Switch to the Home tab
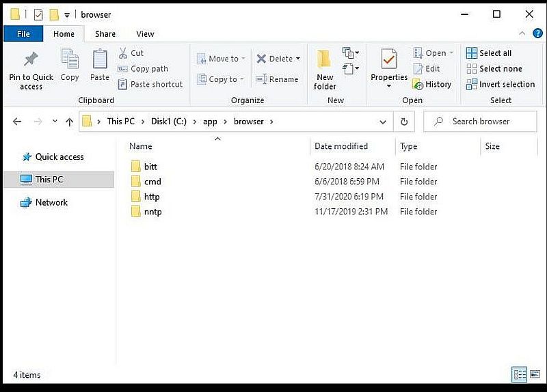The height and width of the screenshot is (392, 547). (64, 33)
